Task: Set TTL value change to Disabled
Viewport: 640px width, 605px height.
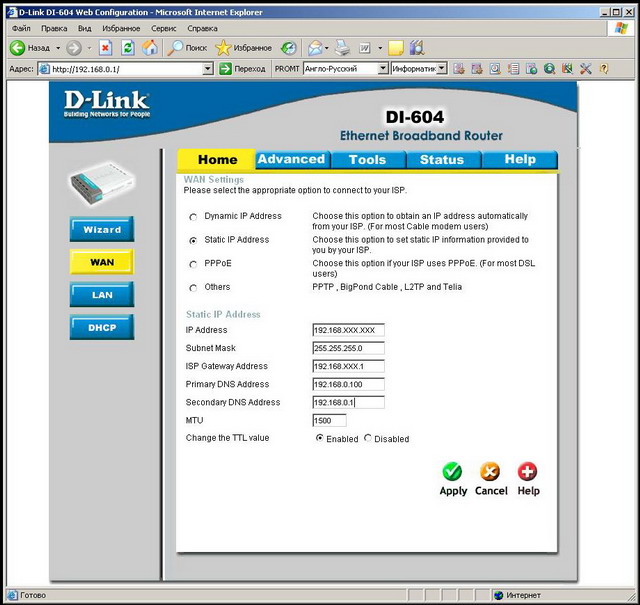Action: [368, 439]
